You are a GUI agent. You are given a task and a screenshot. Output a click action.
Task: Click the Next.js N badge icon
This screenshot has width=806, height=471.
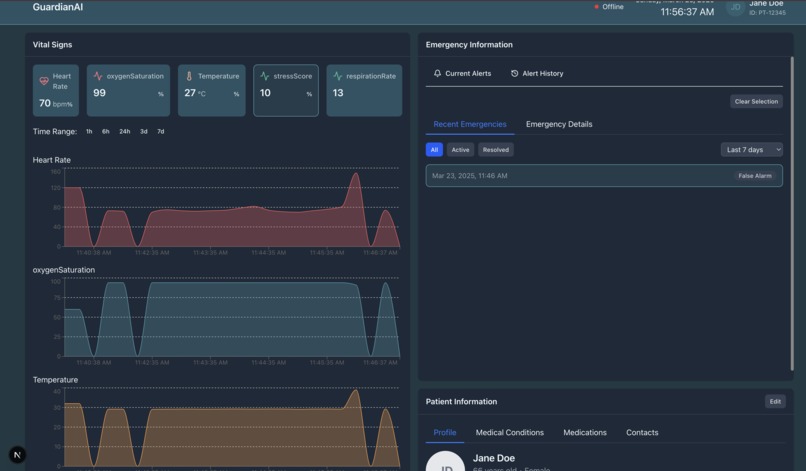pyautogui.click(x=17, y=455)
